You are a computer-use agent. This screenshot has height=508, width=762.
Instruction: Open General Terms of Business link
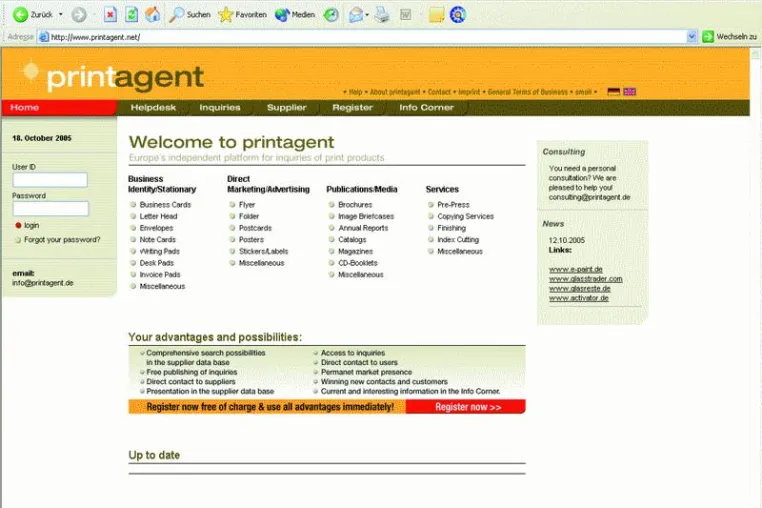527,92
